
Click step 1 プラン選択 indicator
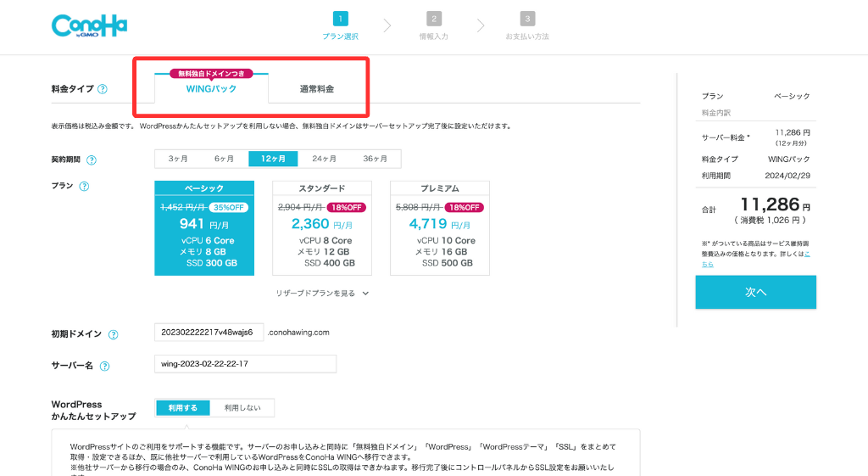[x=341, y=25]
